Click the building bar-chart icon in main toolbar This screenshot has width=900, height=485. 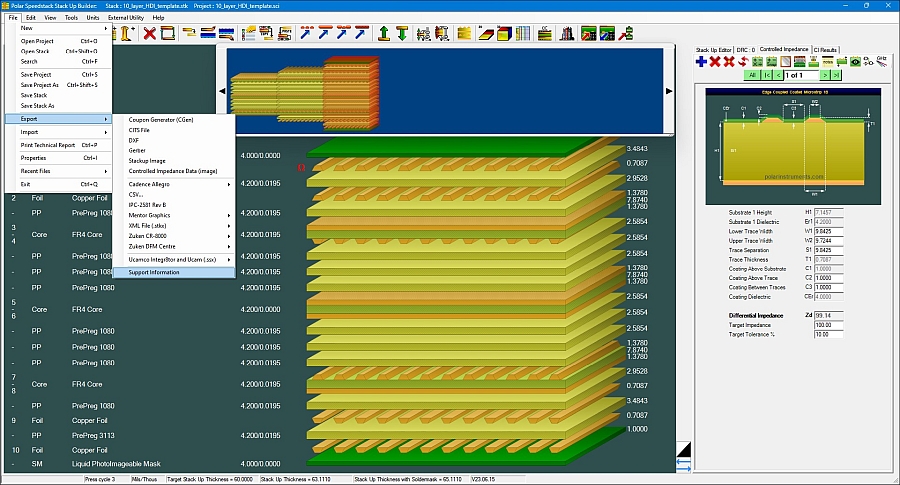coord(567,33)
